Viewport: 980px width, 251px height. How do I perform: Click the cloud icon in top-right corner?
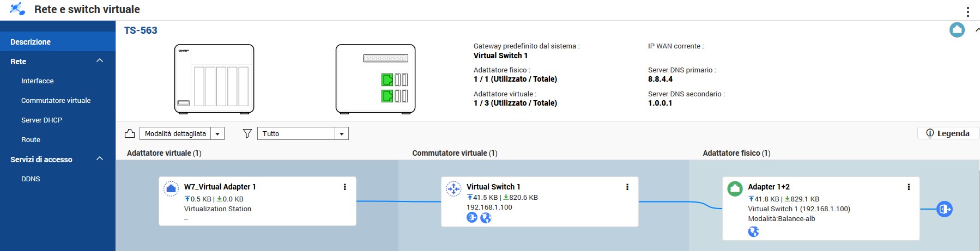coord(957,30)
